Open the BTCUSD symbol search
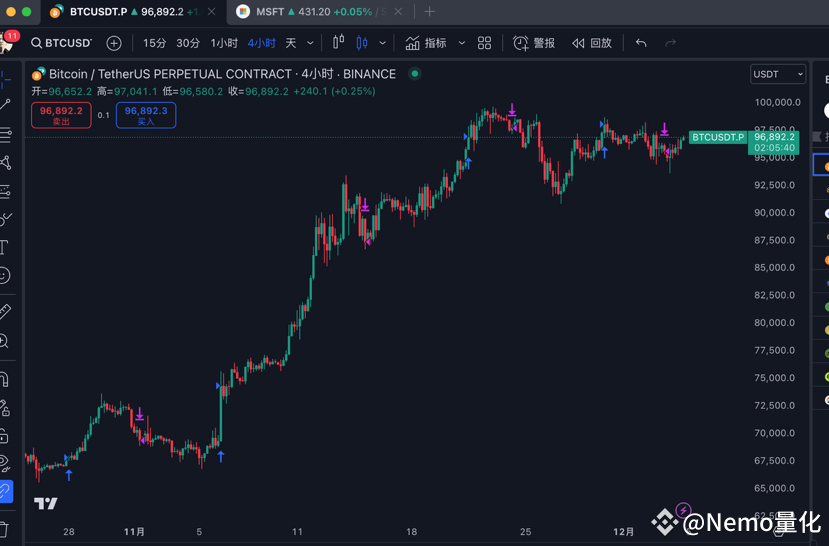This screenshot has width=829, height=546. 61,43
